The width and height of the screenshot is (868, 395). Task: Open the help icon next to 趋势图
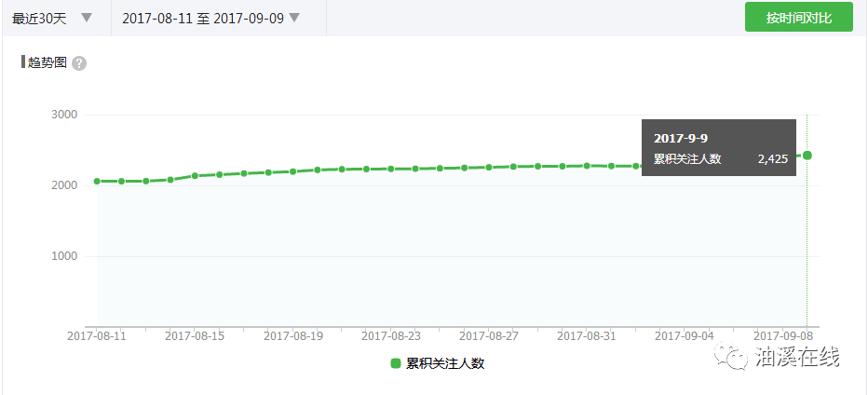[x=79, y=63]
